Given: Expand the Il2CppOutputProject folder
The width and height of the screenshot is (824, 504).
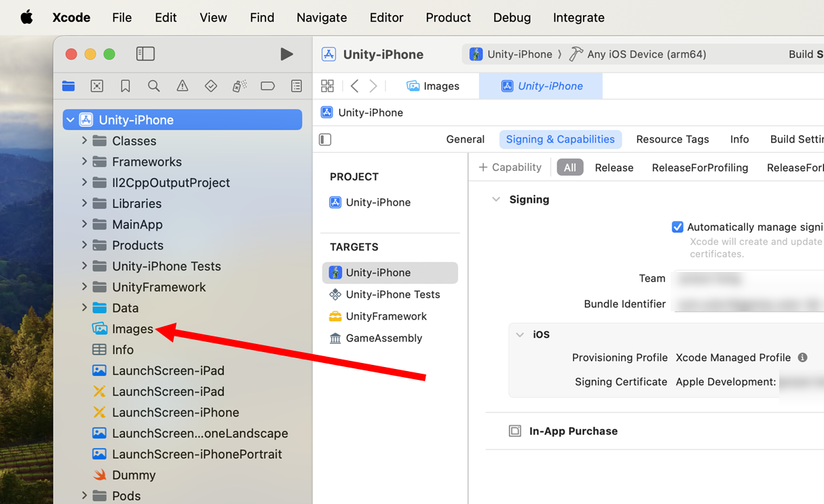Looking at the screenshot, I should pyautogui.click(x=84, y=182).
